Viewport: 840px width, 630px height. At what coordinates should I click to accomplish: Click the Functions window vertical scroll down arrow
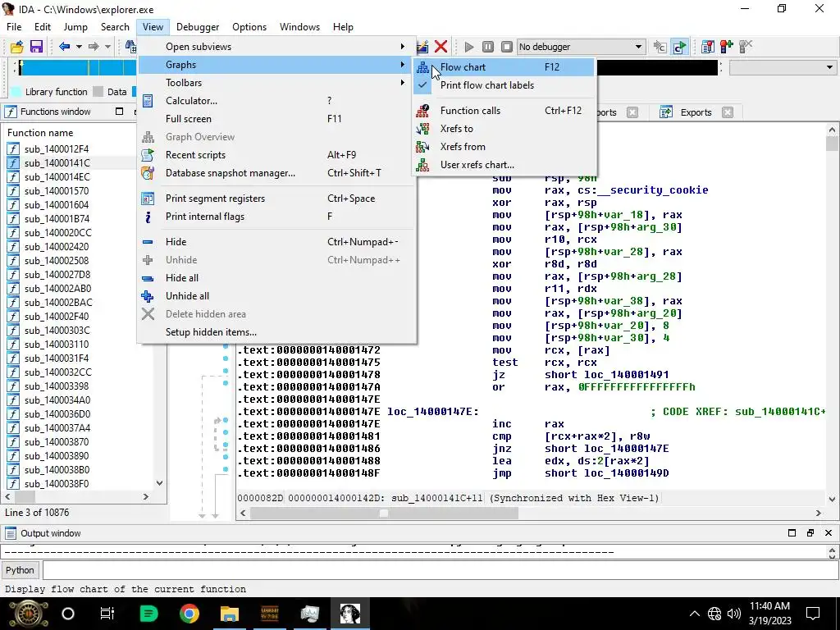pos(159,482)
